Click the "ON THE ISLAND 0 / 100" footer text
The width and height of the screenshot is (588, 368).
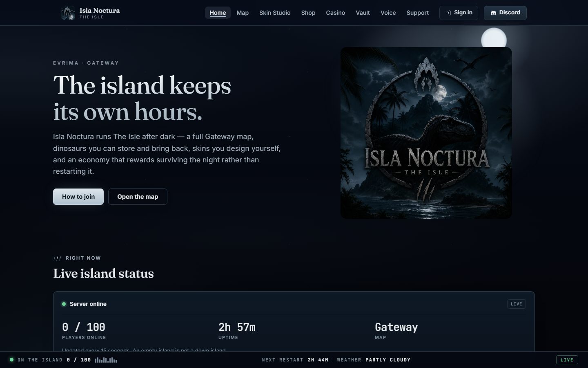tap(54, 360)
